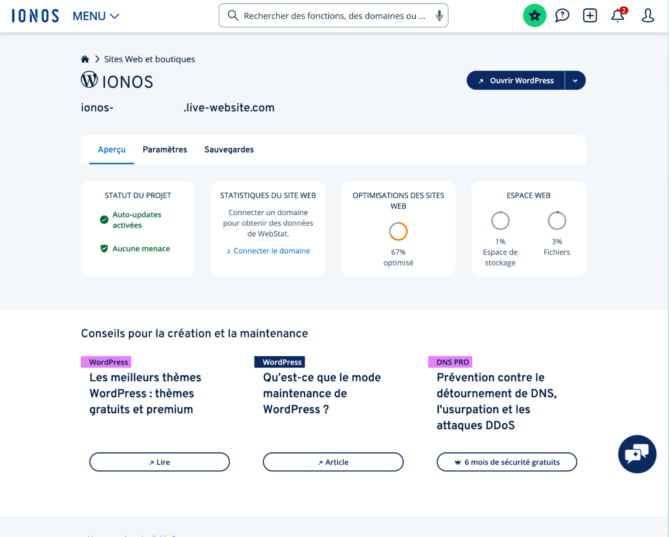Image resolution: width=669 pixels, height=537 pixels.
Task: Open Qu'est-ce que le mode maintenance title
Action: pos(322,393)
